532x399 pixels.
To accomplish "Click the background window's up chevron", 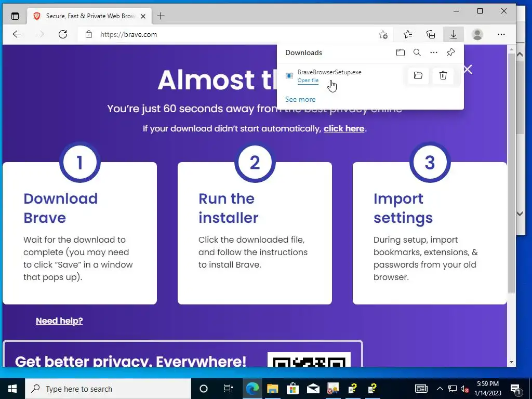I will (x=520, y=54).
